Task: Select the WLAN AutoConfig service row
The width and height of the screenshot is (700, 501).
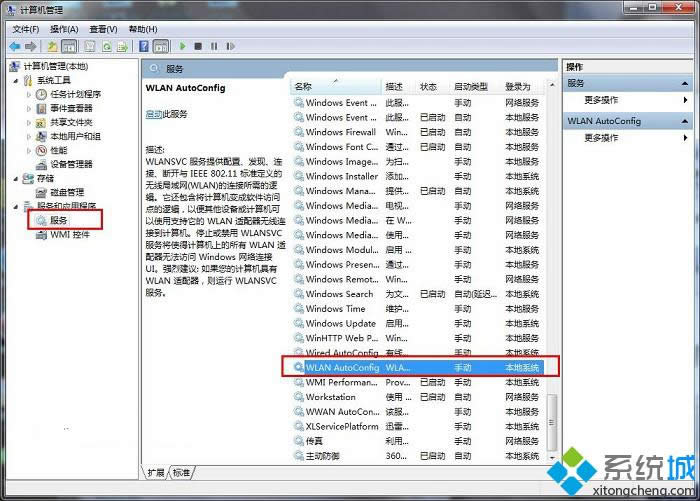Action: point(418,367)
